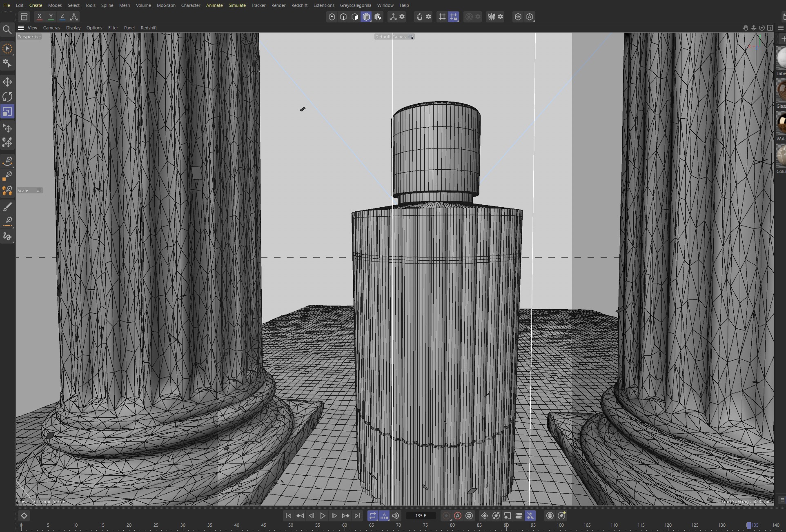Select the Spline Pen tool
Image resolution: width=786 pixels, height=532 pixels.
coord(7,161)
